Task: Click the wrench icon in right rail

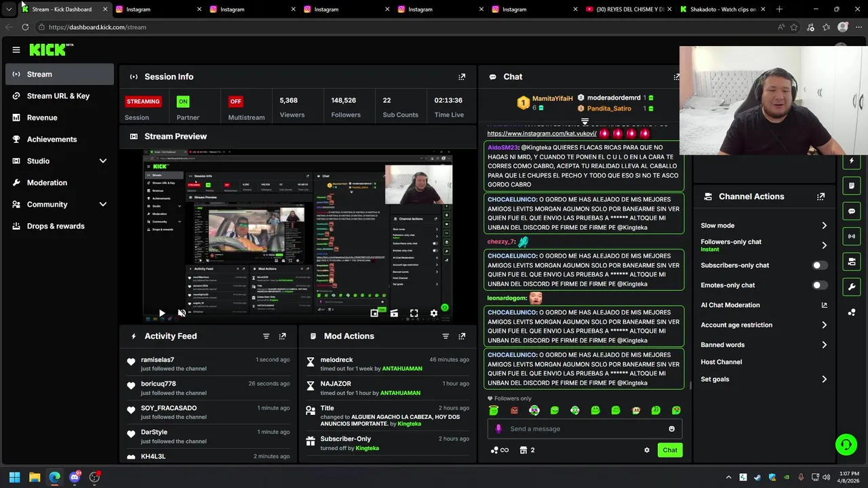Action: click(852, 287)
